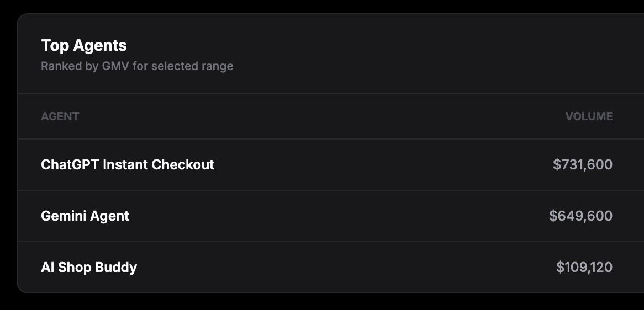
Task: Click the $649,600 volume value
Action: pos(580,216)
